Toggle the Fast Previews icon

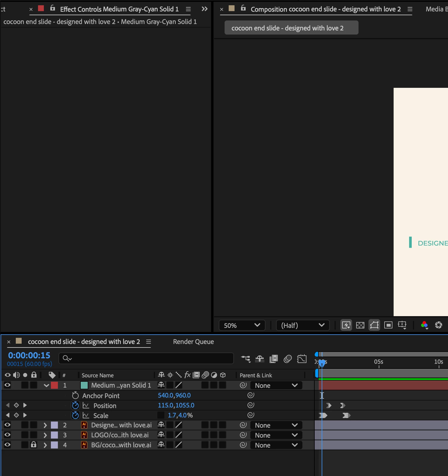point(346,325)
